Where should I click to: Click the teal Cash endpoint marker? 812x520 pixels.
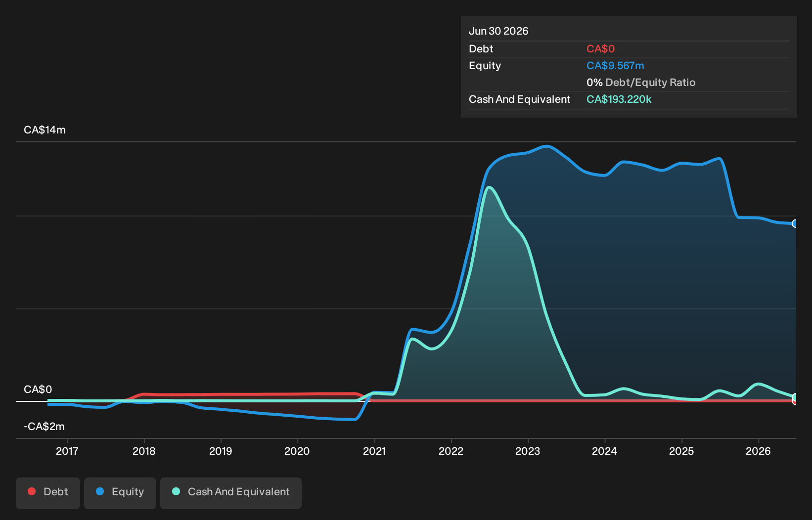click(795, 397)
